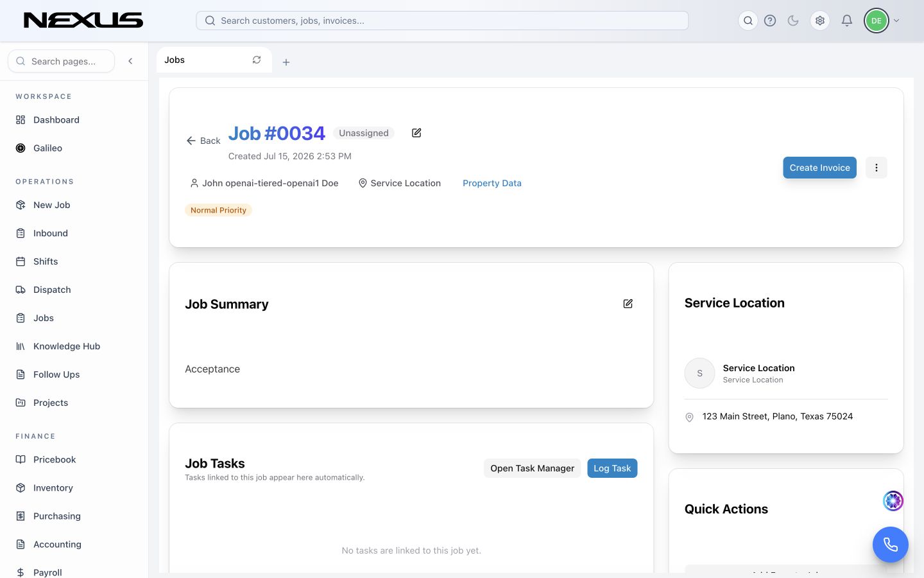Open Payroll page
The height and width of the screenshot is (578, 924).
pyautogui.click(x=47, y=572)
